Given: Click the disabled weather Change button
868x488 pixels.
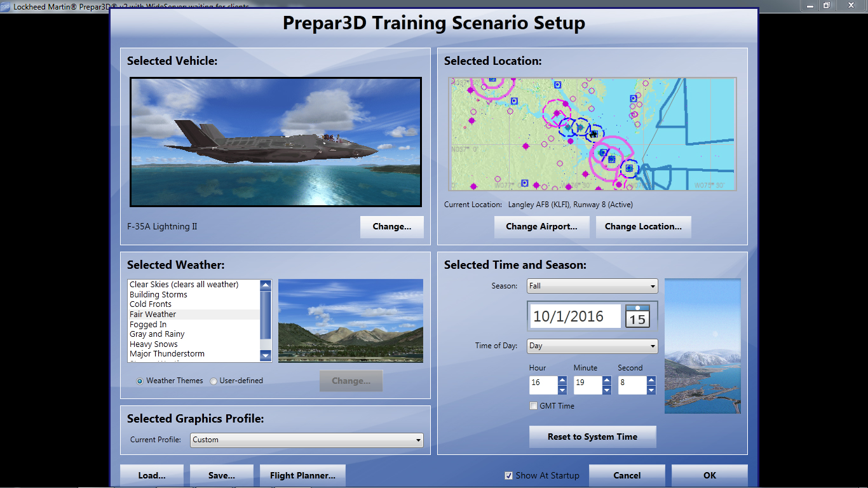Looking at the screenshot, I should pos(351,381).
